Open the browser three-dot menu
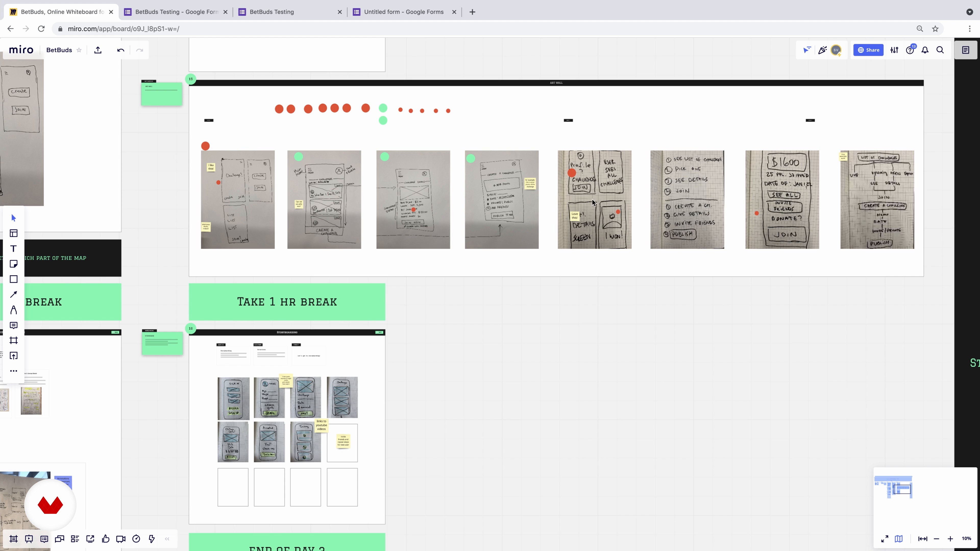The height and width of the screenshot is (551, 980). [970, 29]
